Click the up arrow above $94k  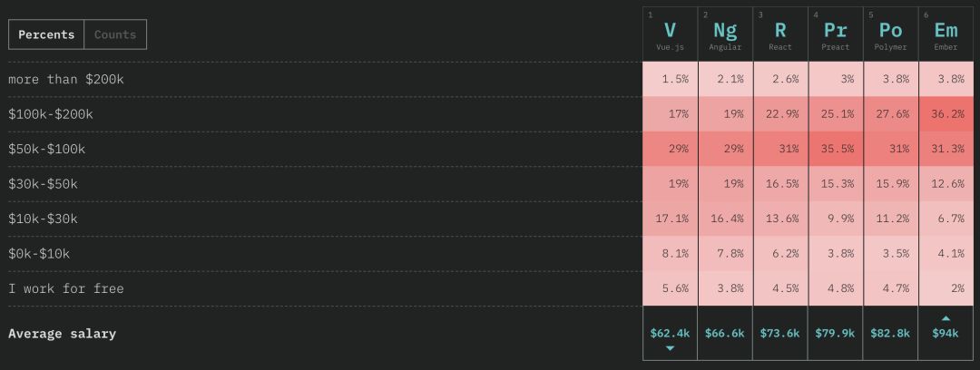point(946,317)
